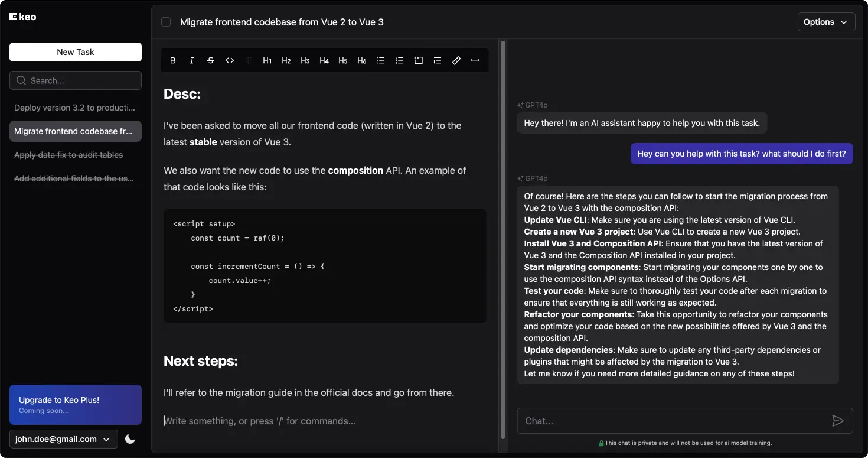868x458 pixels.
Task: Click the Upgrade to Keo Plus banner
Action: tap(76, 405)
